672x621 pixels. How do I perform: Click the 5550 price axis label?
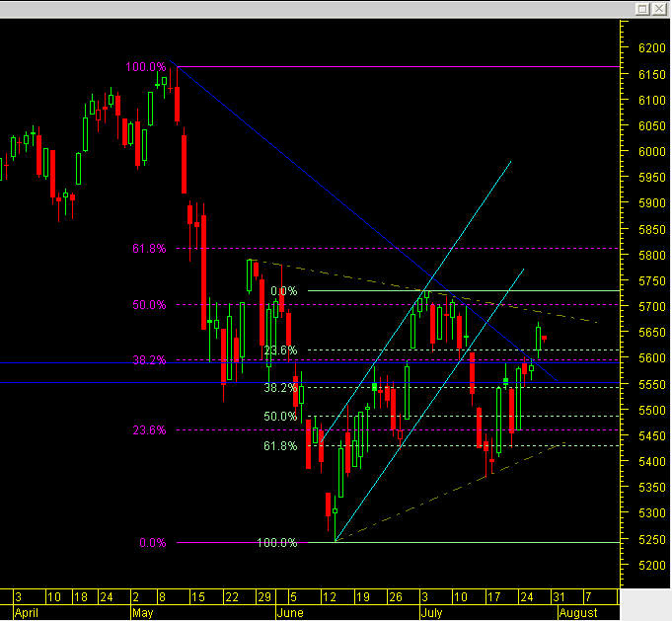click(x=651, y=384)
